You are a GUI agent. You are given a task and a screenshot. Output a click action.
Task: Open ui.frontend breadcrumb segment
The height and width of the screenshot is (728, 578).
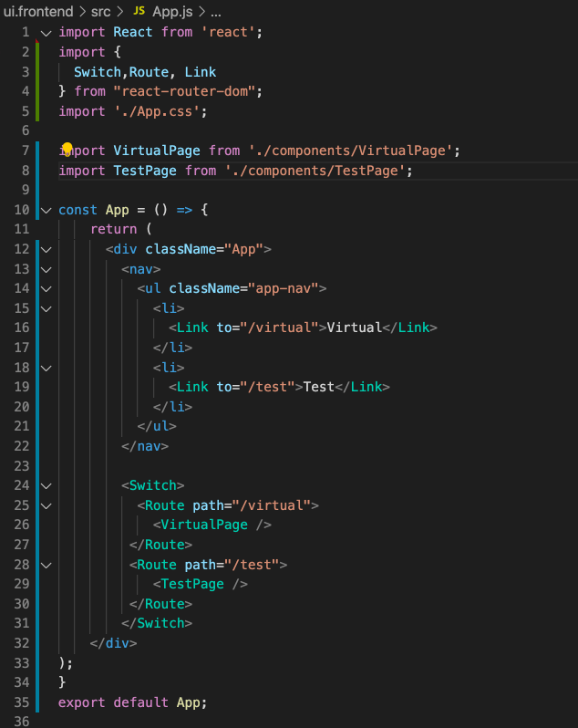tap(38, 11)
